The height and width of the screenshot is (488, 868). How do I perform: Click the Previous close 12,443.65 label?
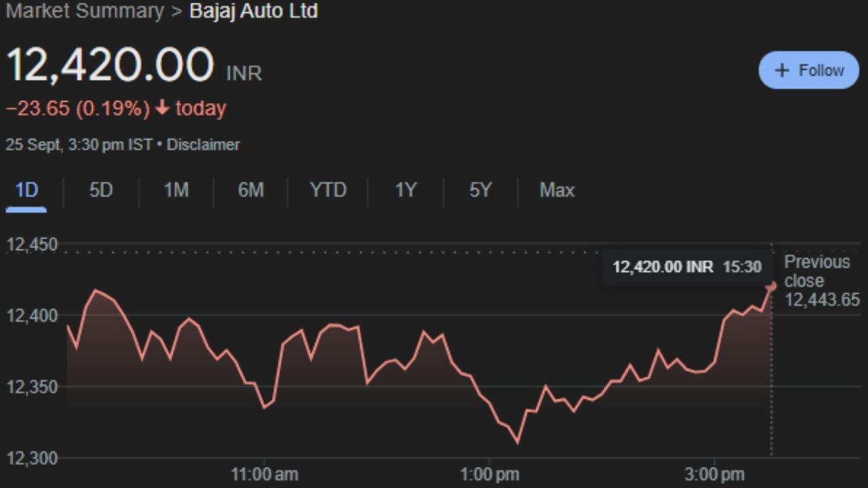pyautogui.click(x=822, y=281)
